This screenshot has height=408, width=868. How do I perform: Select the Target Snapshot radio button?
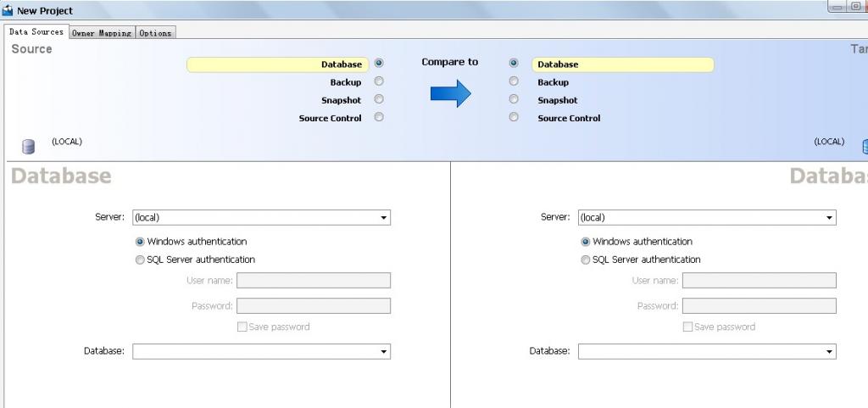click(x=514, y=99)
